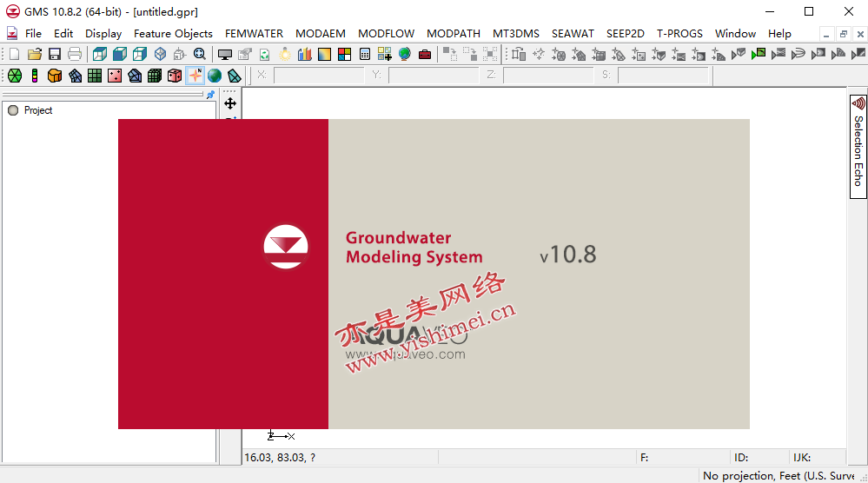This screenshot has width=868, height=483.
Task: Select the Pan tool crossed-arrows icon
Action: pos(230,103)
